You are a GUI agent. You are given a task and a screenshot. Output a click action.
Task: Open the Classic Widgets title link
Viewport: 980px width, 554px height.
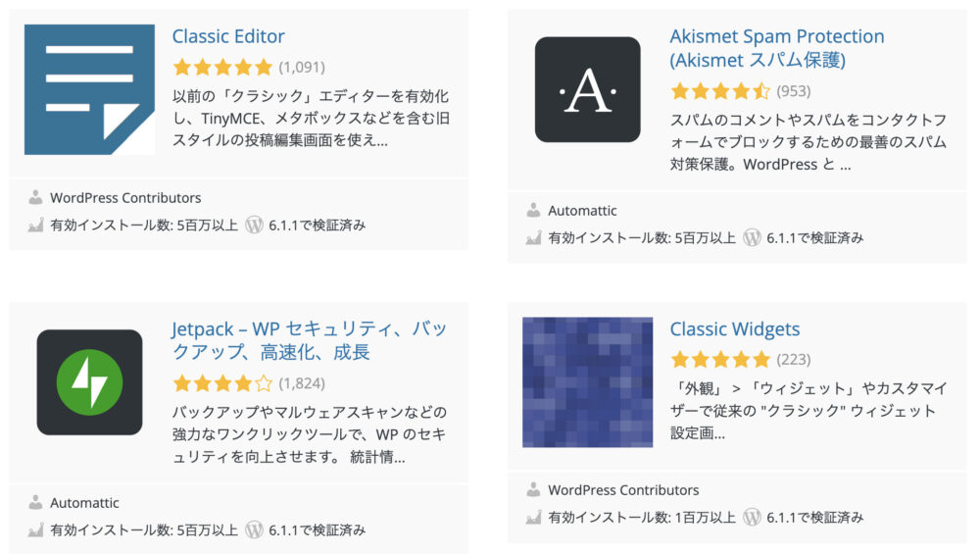(x=734, y=328)
